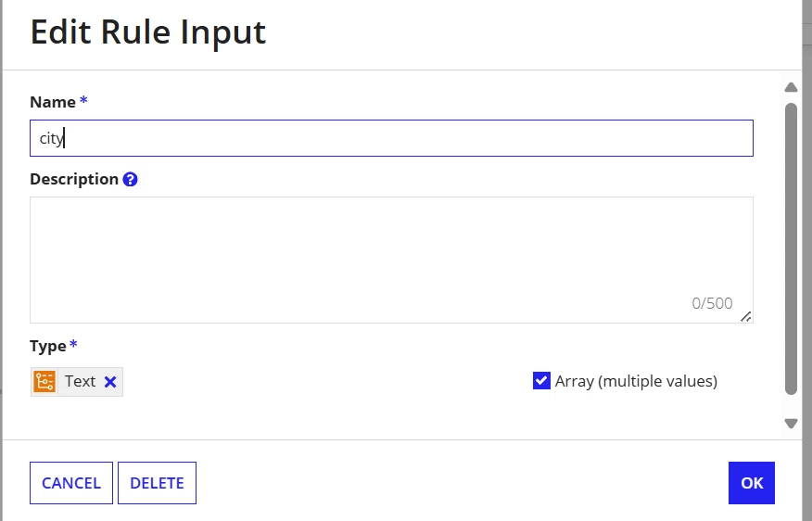Click the scrollbar up arrow

(791, 87)
